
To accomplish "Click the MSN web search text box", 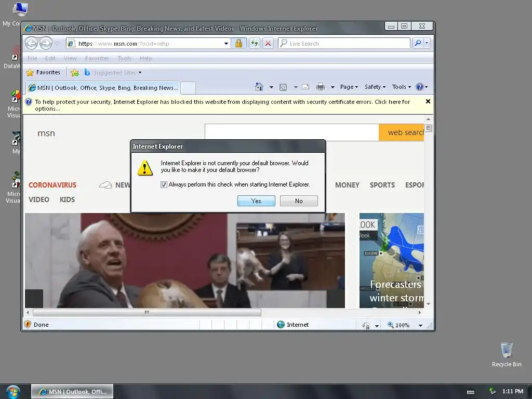I will [292, 132].
